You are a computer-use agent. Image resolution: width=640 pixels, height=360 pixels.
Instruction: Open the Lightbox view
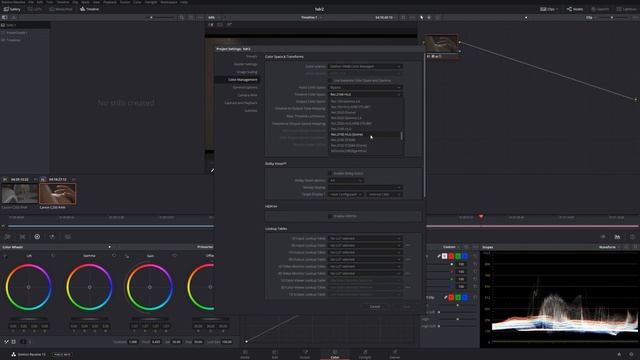coord(626,9)
